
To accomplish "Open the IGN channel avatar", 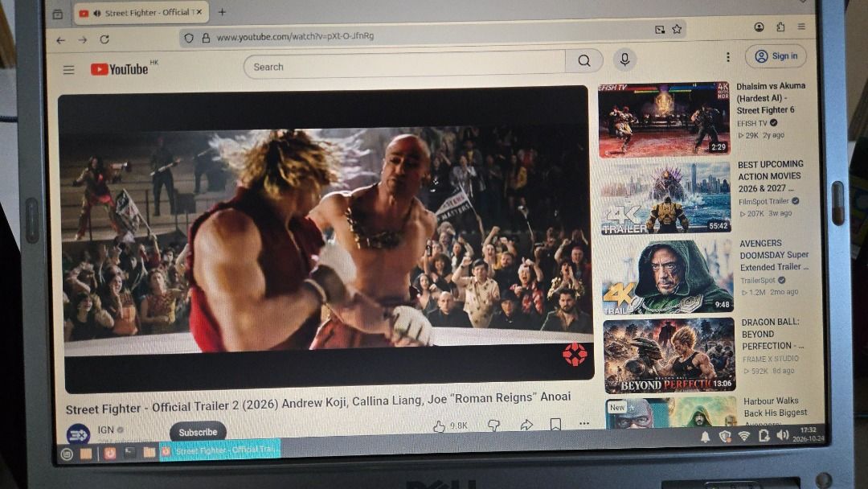I will (78, 434).
